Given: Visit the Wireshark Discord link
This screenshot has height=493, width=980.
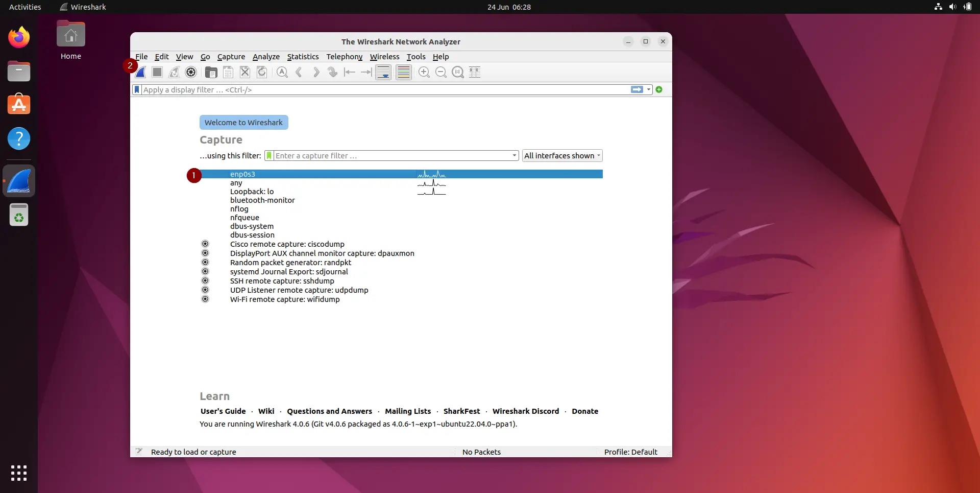Looking at the screenshot, I should click(x=525, y=411).
